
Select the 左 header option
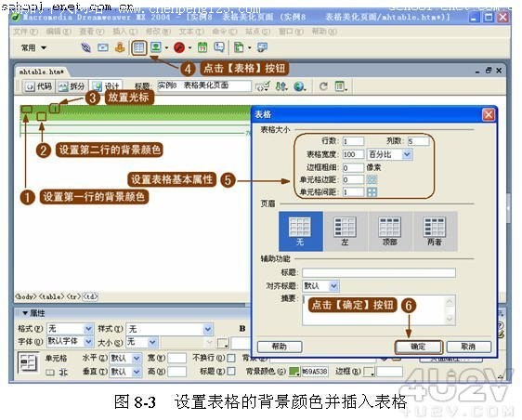tap(346, 231)
